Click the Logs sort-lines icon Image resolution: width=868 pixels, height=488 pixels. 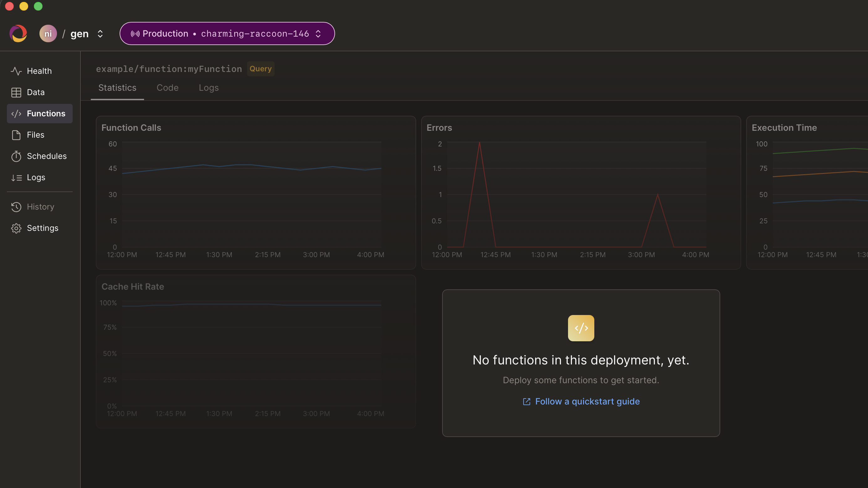(16, 178)
